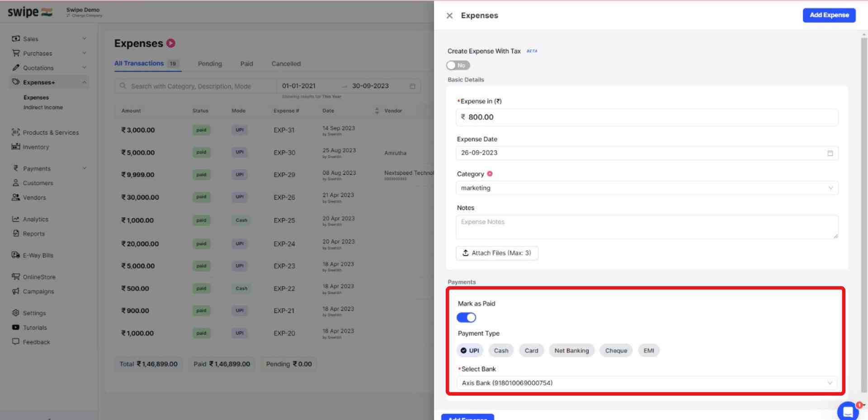The height and width of the screenshot is (420, 868).
Task: Click calendar icon in Expense Date field
Action: coord(830,153)
